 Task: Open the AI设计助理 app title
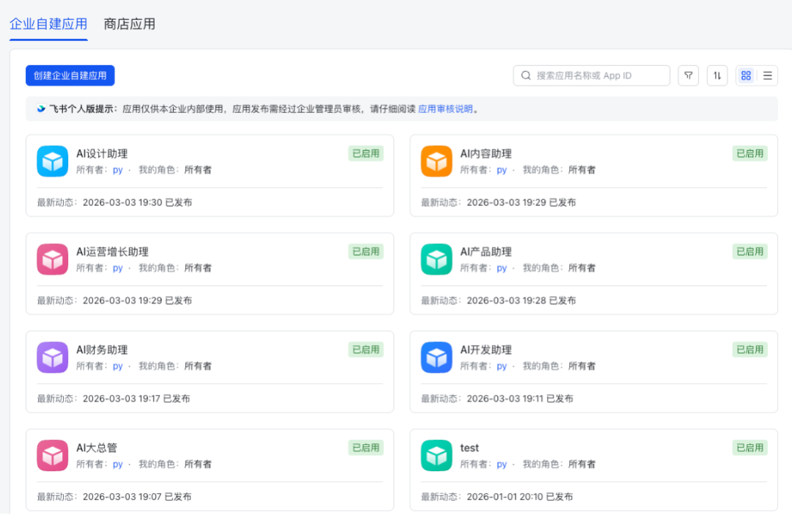click(102, 153)
